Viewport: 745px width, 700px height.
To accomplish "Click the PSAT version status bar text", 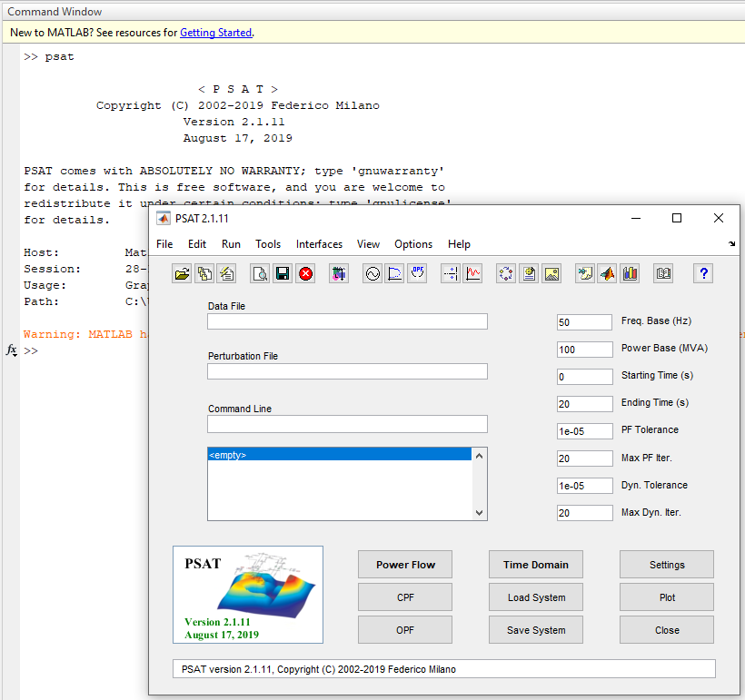I will pyautogui.click(x=319, y=669).
